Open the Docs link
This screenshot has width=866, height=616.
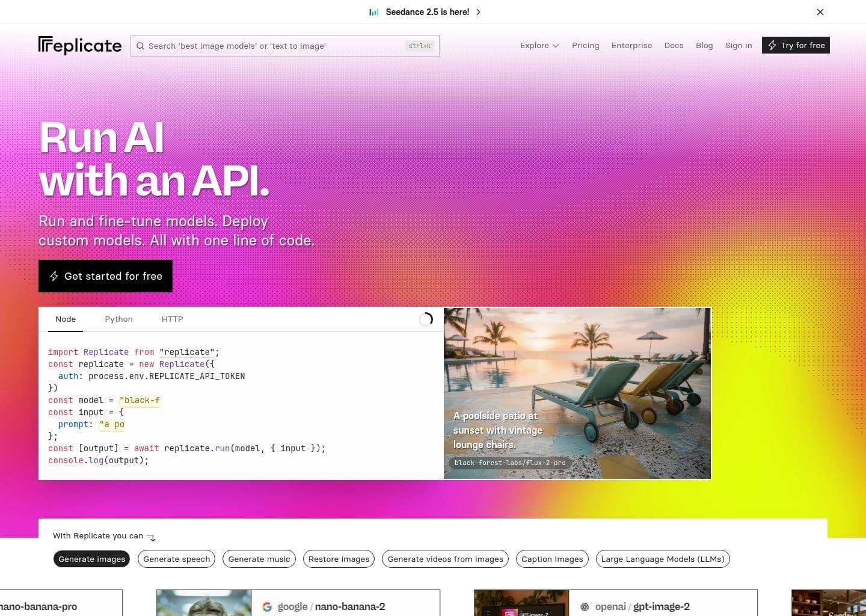coord(674,45)
